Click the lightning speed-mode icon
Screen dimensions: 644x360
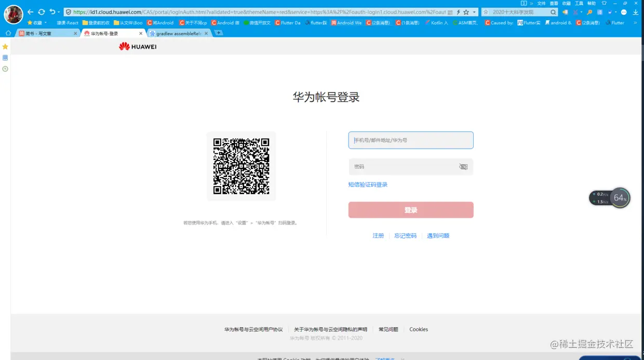[458, 12]
